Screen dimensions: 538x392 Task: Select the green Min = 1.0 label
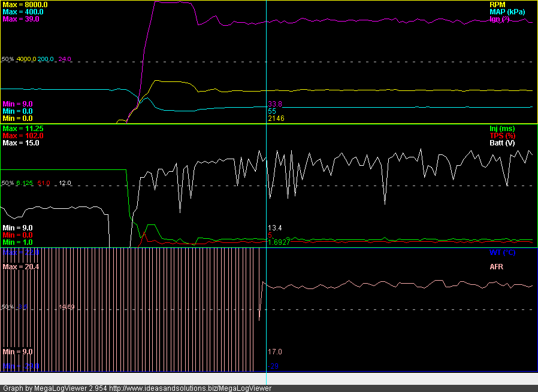[x=18, y=242]
